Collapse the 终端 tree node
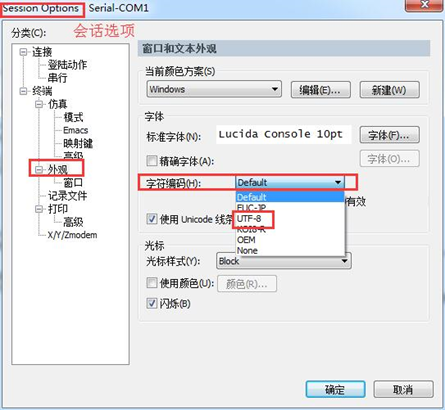Image resolution: width=445 pixels, height=410 pixels. (x=23, y=91)
